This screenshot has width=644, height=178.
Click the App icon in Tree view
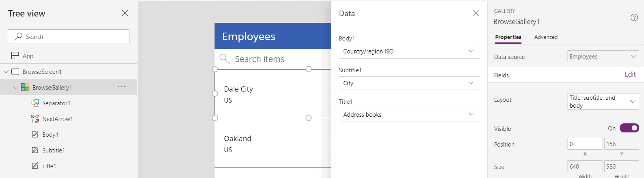click(15, 56)
